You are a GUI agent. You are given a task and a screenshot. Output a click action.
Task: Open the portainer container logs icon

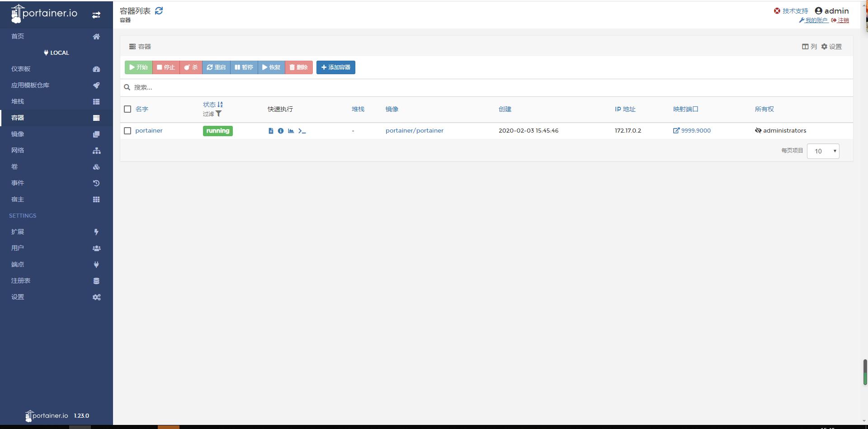(271, 131)
